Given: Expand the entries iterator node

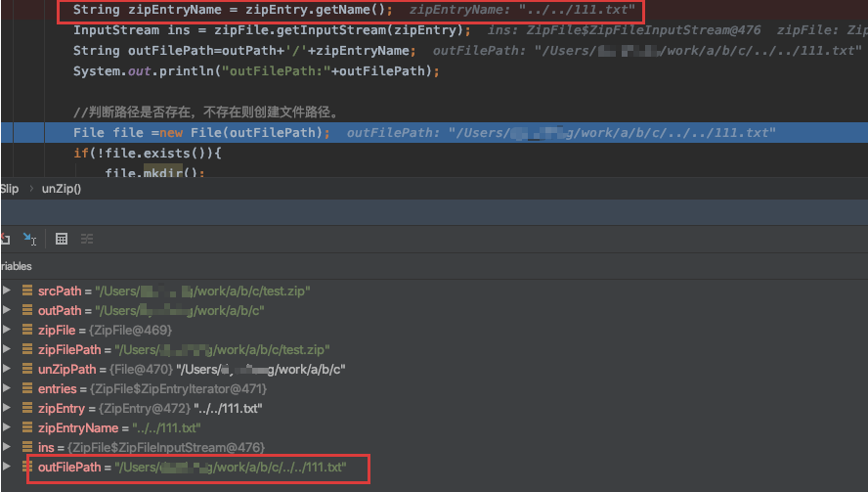Looking at the screenshot, I should click(x=7, y=388).
